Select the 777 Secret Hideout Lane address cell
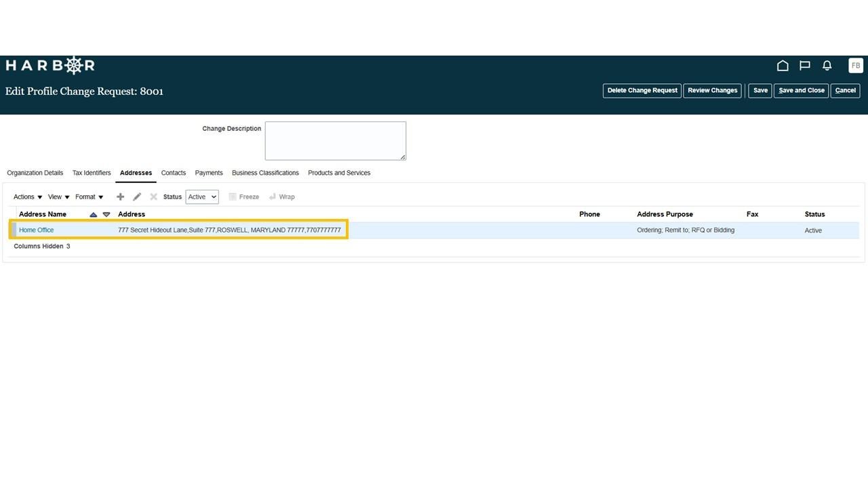Image resolution: width=868 pixels, height=488 pixels. [x=229, y=230]
